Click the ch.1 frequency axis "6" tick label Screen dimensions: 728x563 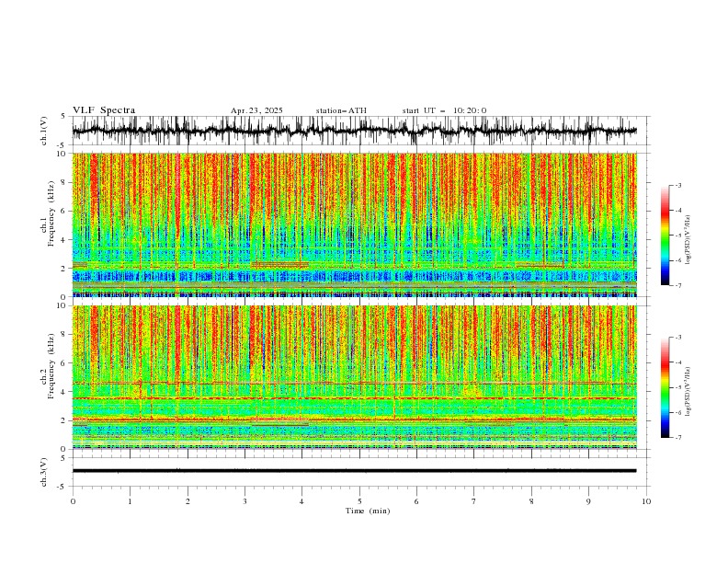[64, 212]
